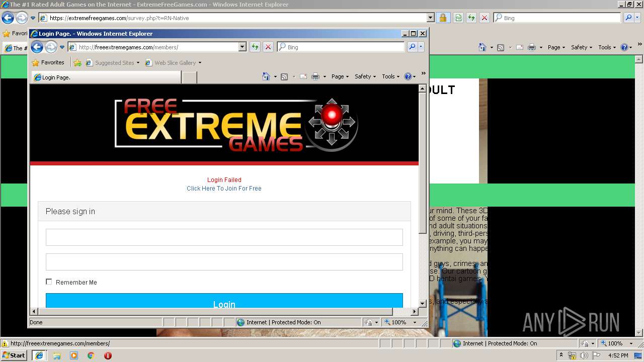The width and height of the screenshot is (644, 362).
Task: Open Internet Explorer from the taskbar
Action: pos(39,355)
